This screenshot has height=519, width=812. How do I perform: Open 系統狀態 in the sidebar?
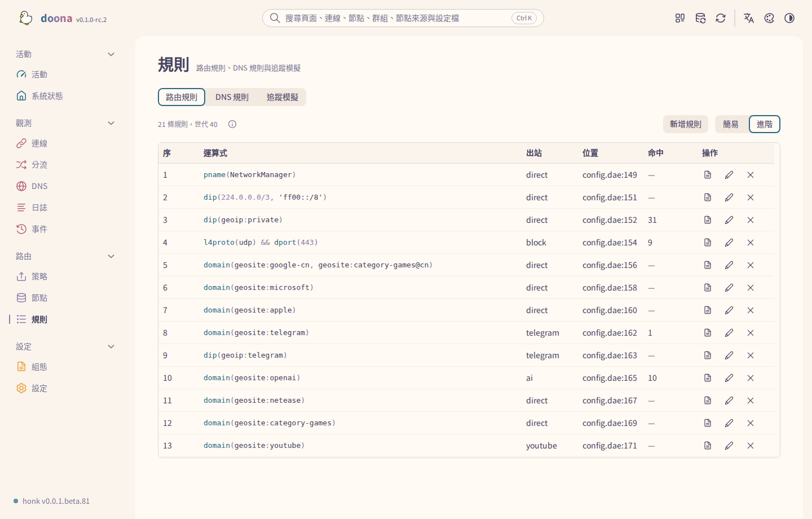tap(65, 96)
